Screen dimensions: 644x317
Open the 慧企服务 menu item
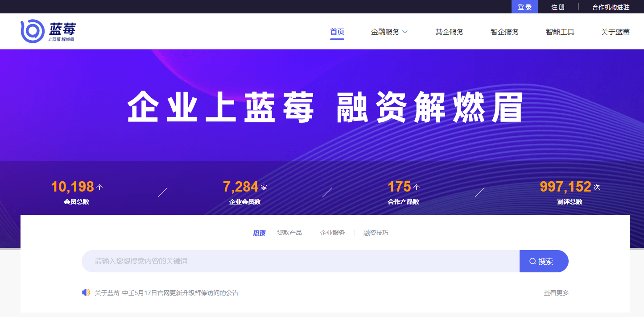tap(450, 32)
